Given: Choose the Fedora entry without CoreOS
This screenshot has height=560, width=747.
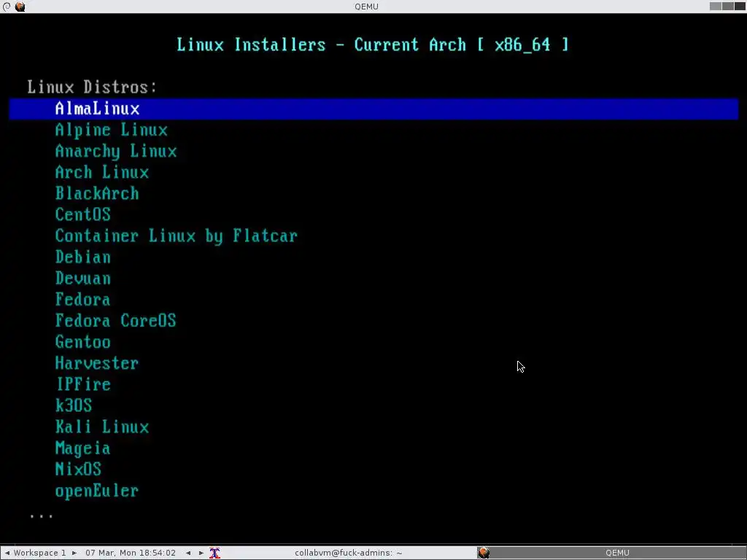Looking at the screenshot, I should pyautogui.click(x=83, y=300).
